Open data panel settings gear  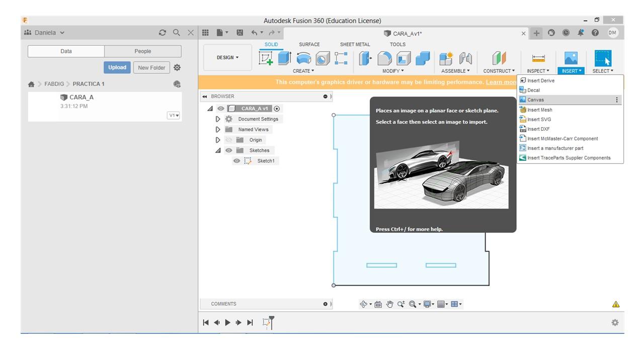177,67
